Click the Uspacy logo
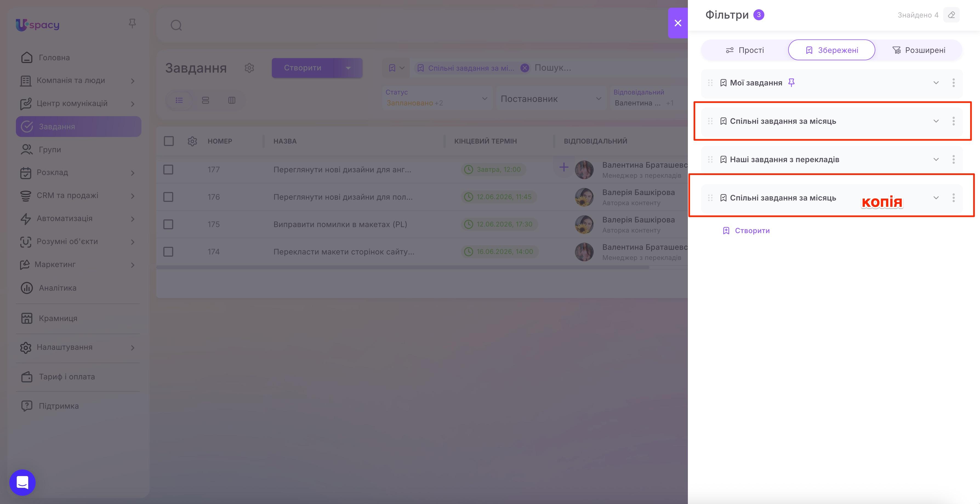 (37, 25)
